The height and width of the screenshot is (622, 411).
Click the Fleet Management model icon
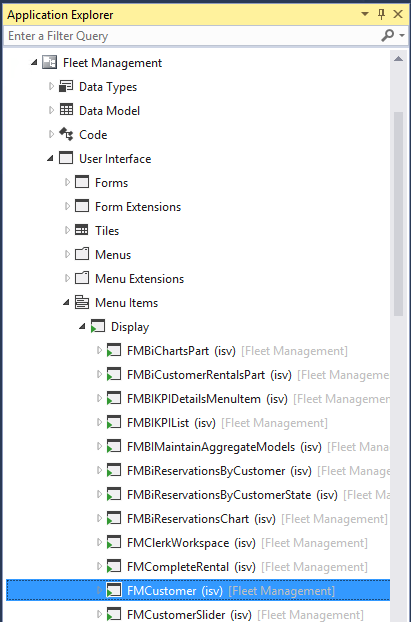(x=50, y=62)
